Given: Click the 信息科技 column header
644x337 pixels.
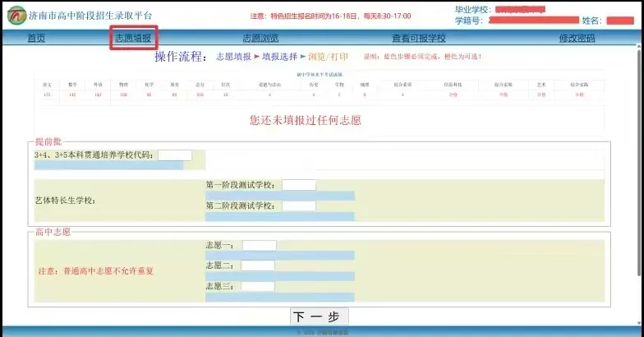Looking at the screenshot, I should click(x=453, y=85).
